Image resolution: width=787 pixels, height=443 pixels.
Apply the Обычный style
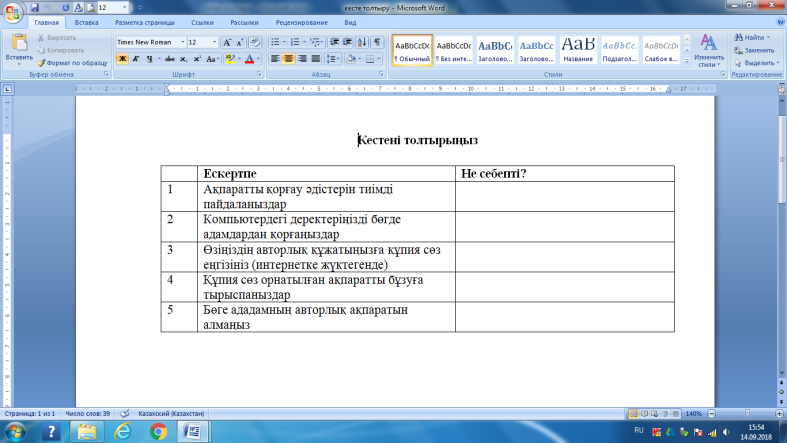(x=412, y=50)
